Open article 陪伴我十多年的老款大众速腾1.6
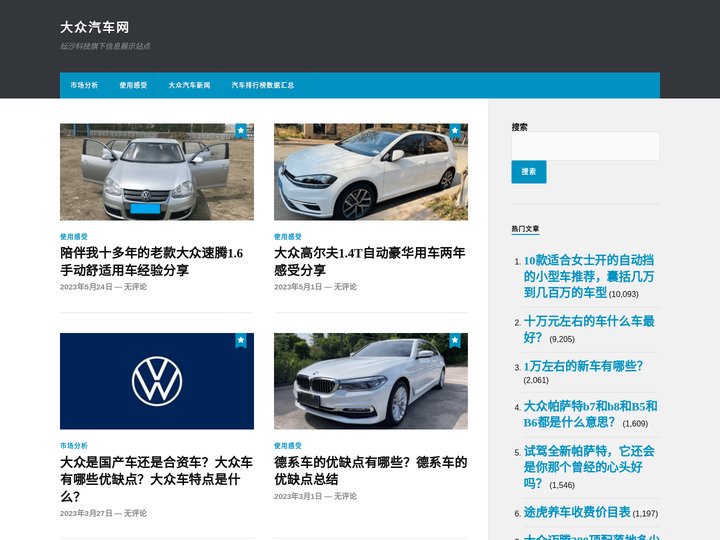Screen dimensions: 720x540 pos(152,261)
